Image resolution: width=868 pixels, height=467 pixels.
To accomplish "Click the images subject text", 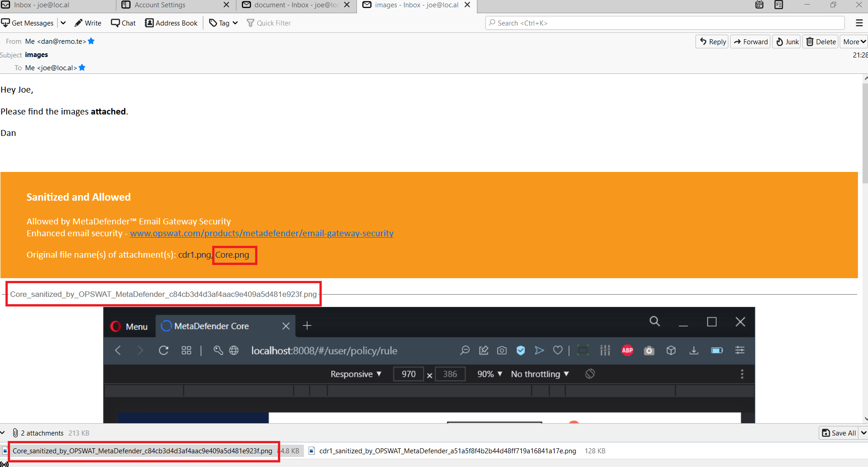I will click(x=37, y=55).
